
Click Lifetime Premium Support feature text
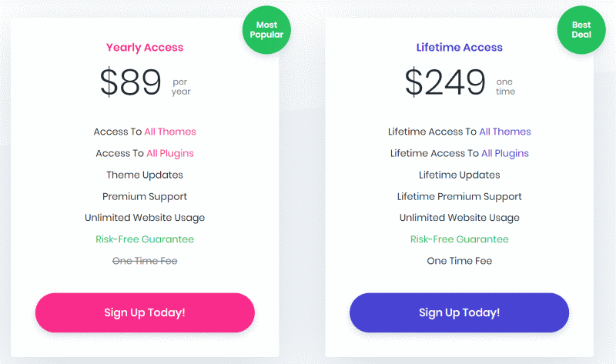tap(459, 197)
